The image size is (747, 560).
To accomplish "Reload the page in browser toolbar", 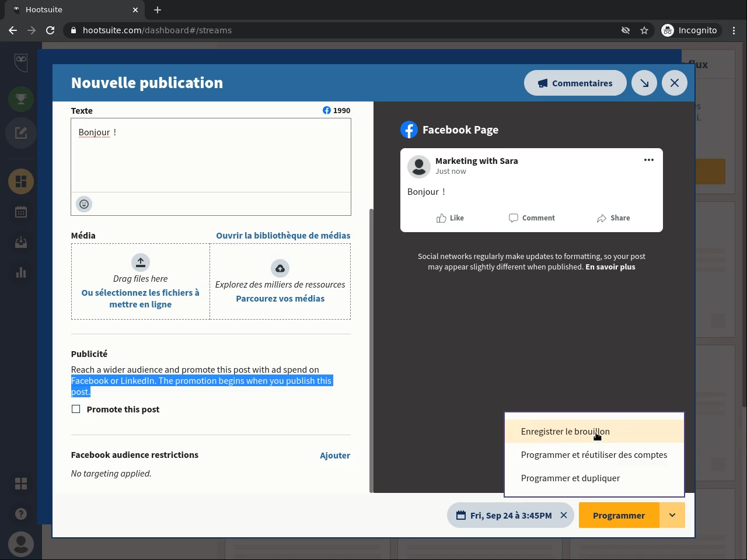I will tap(50, 30).
